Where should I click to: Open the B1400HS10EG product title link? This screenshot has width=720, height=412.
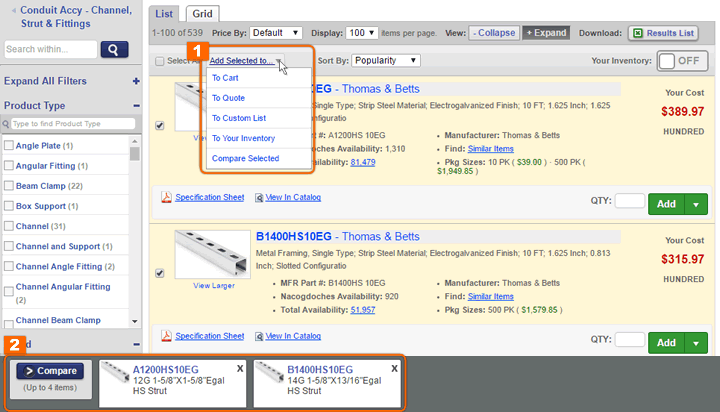(x=293, y=237)
